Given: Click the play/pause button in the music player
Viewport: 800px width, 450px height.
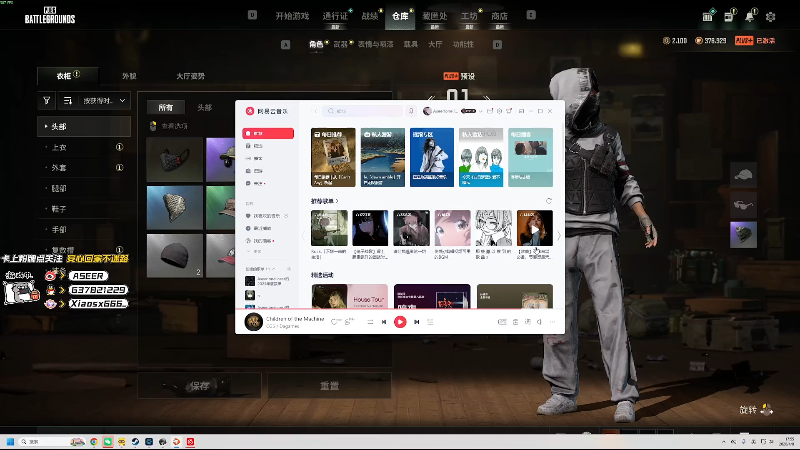Looking at the screenshot, I should pos(400,322).
